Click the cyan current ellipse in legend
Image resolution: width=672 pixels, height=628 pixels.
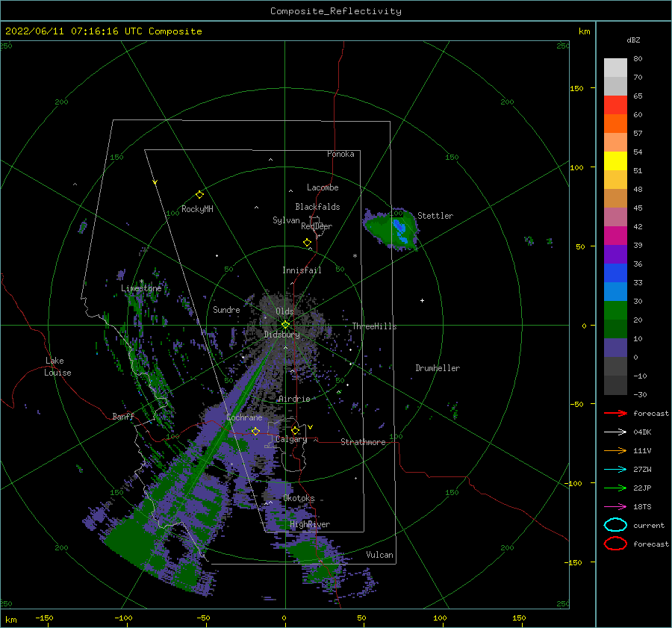click(615, 525)
